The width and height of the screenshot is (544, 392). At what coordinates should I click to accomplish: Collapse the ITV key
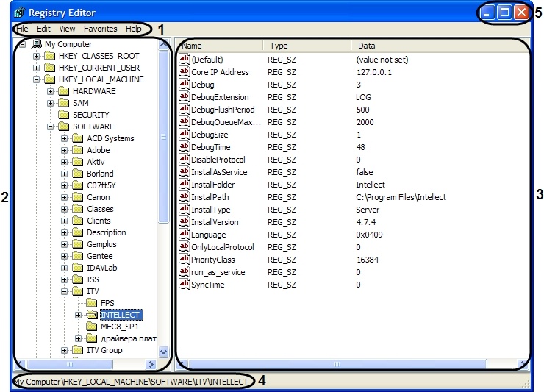point(65,291)
